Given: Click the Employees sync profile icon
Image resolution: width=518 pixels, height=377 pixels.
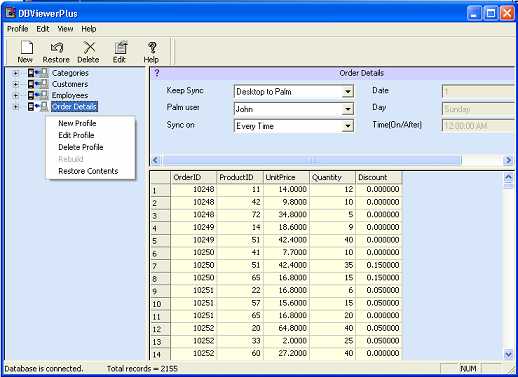Looking at the screenshot, I should pyautogui.click(x=38, y=95).
